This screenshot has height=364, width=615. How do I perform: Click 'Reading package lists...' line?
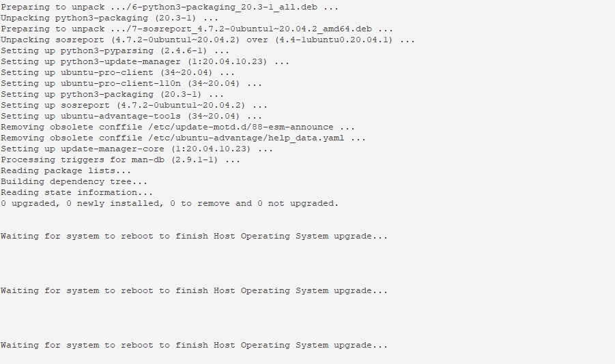(66, 171)
